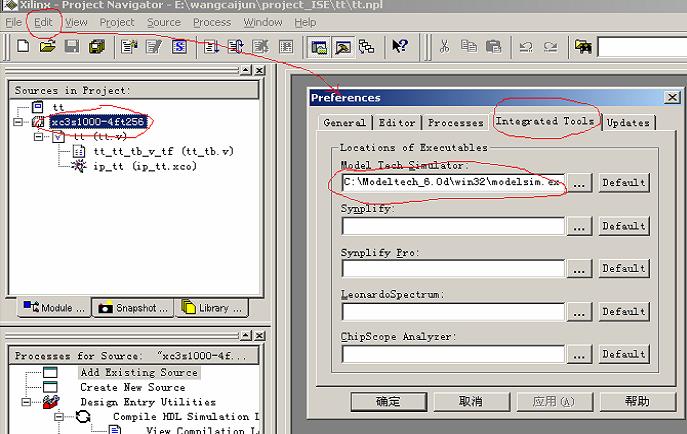Open the Help menu

coord(305,22)
